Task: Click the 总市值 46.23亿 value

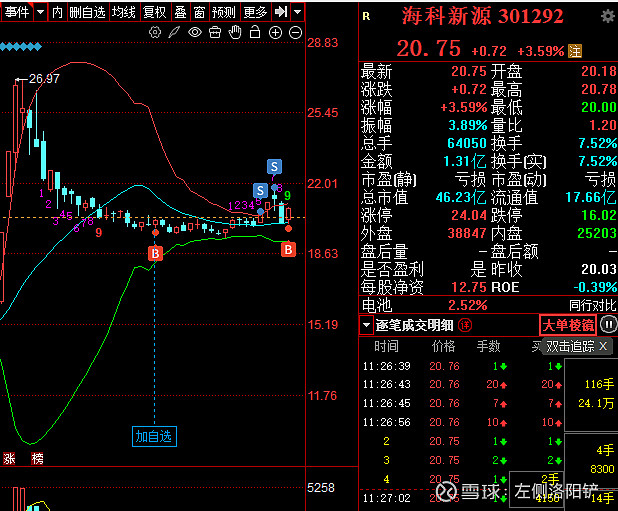Action: [x=461, y=197]
